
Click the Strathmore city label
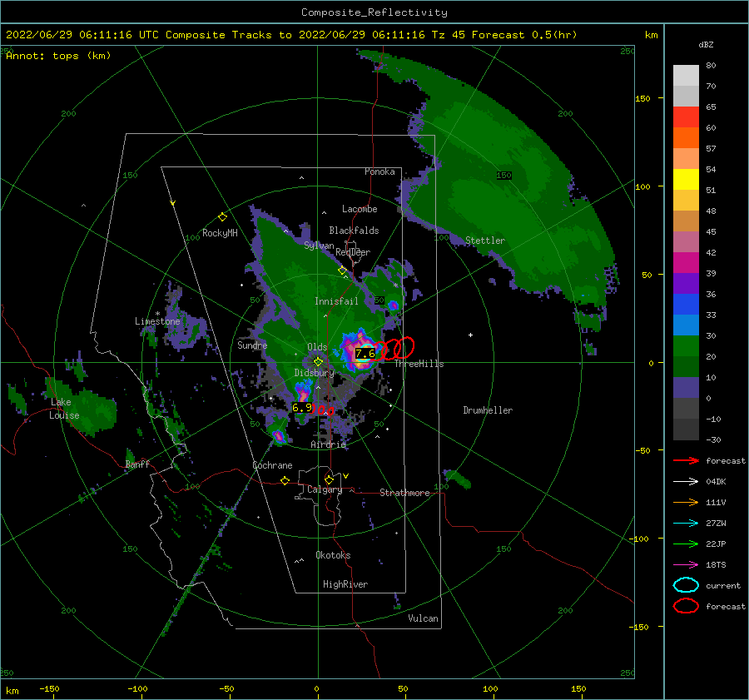pyautogui.click(x=404, y=493)
